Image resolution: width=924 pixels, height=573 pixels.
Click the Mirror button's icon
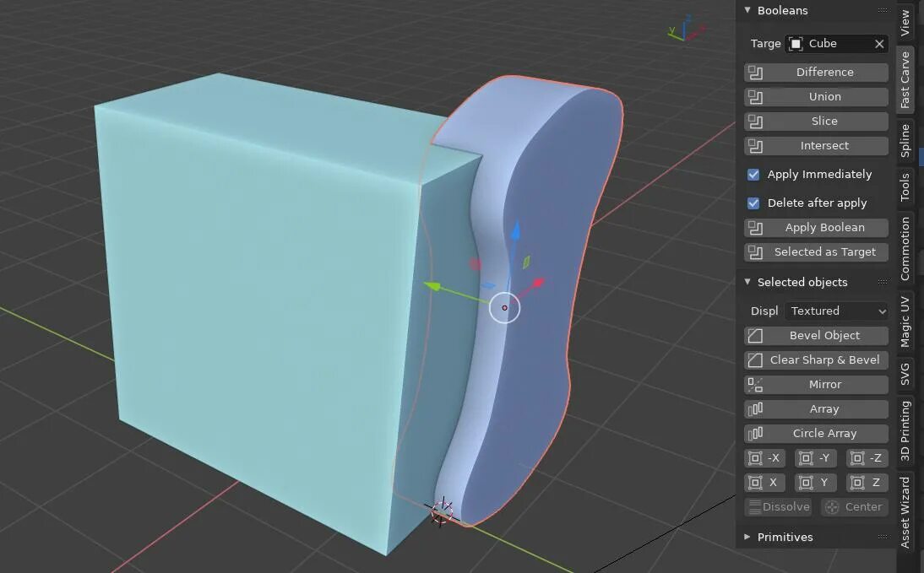755,385
